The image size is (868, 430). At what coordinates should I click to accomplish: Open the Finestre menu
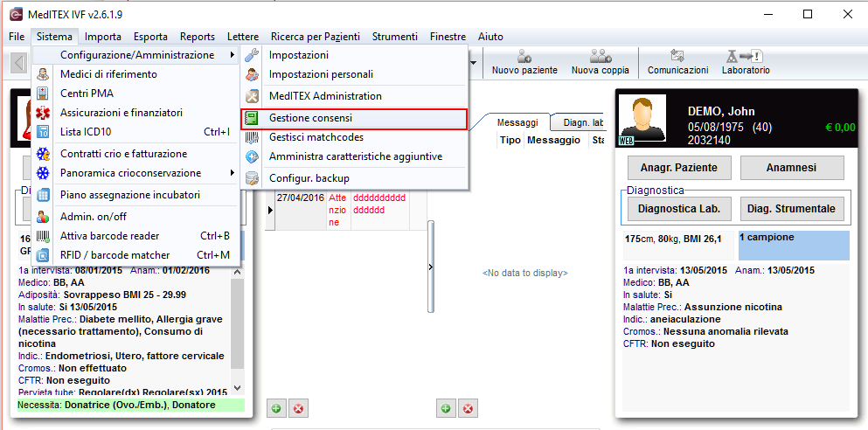(448, 37)
